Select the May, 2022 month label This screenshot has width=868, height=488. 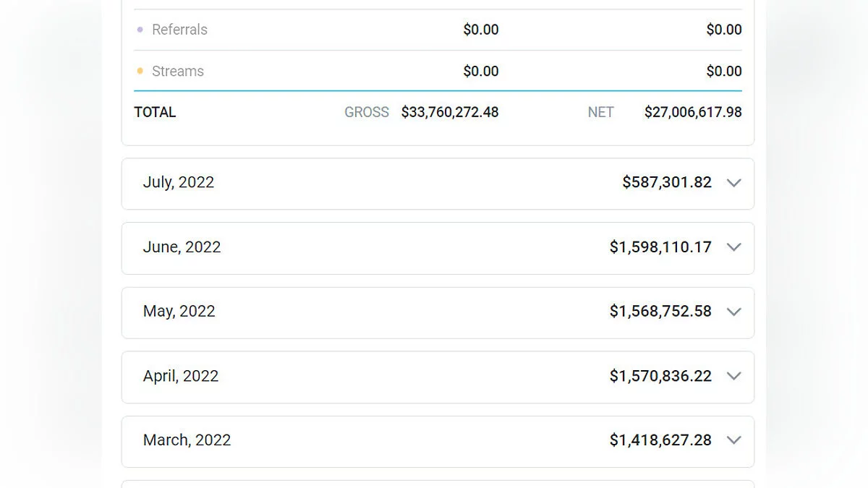pyautogui.click(x=179, y=311)
